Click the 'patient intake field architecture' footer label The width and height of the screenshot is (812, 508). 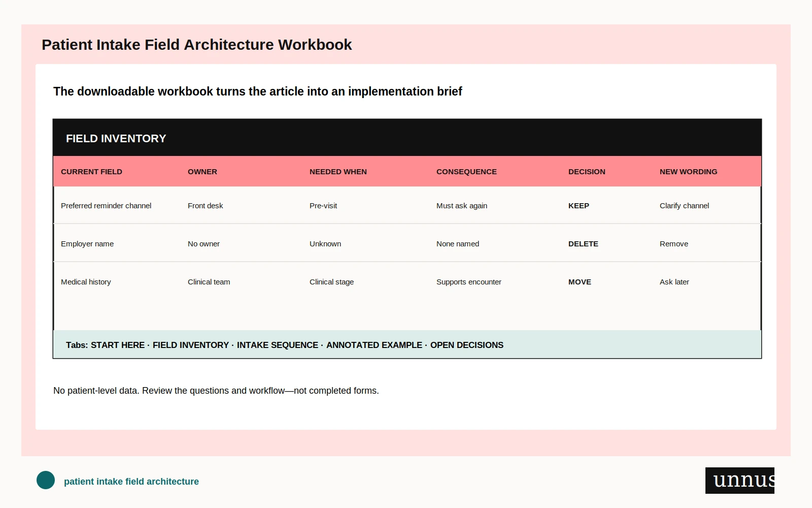131,482
